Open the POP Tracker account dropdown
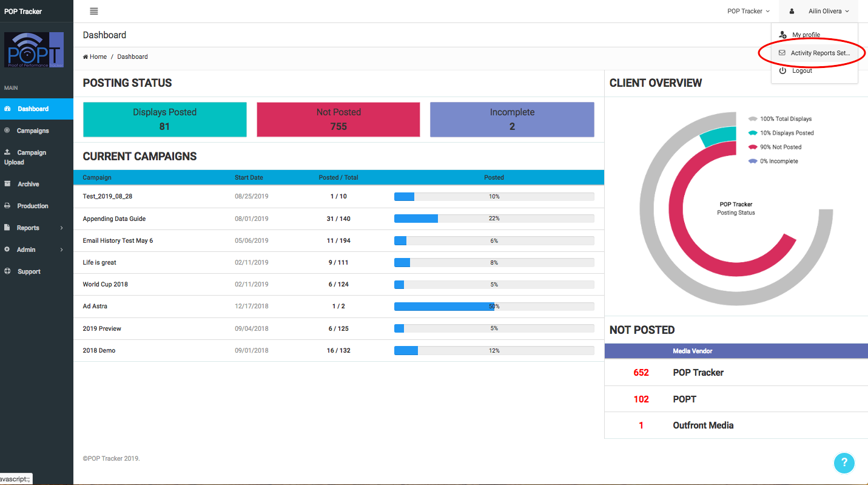This screenshot has width=868, height=485. (749, 11)
